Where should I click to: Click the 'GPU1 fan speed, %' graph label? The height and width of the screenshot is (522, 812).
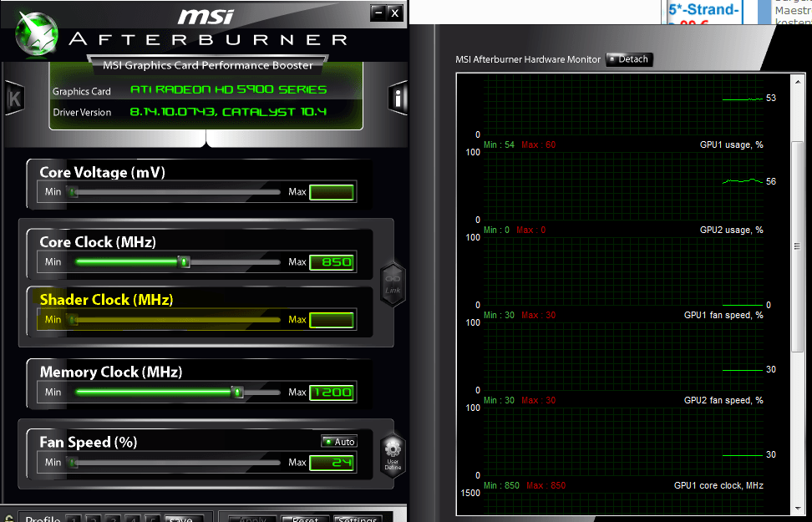pos(723,315)
